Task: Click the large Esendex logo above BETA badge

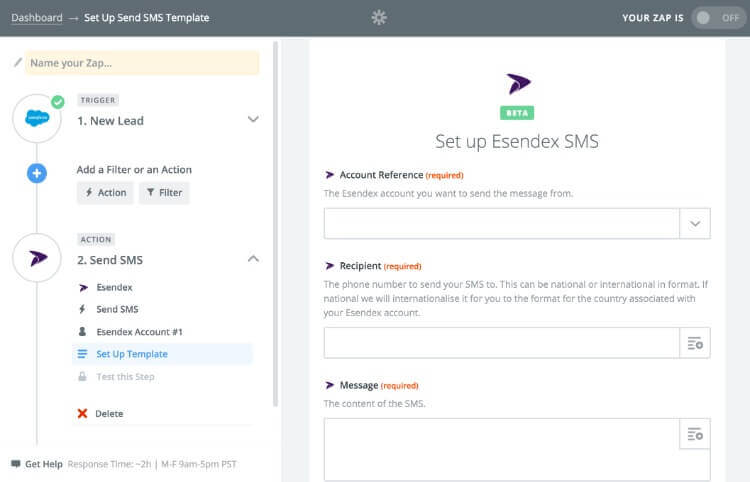Action: 518,84
